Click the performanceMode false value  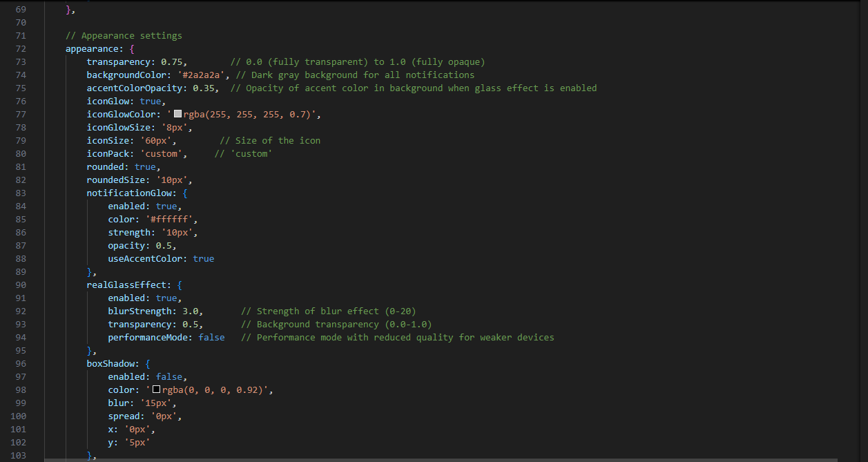[x=211, y=338]
